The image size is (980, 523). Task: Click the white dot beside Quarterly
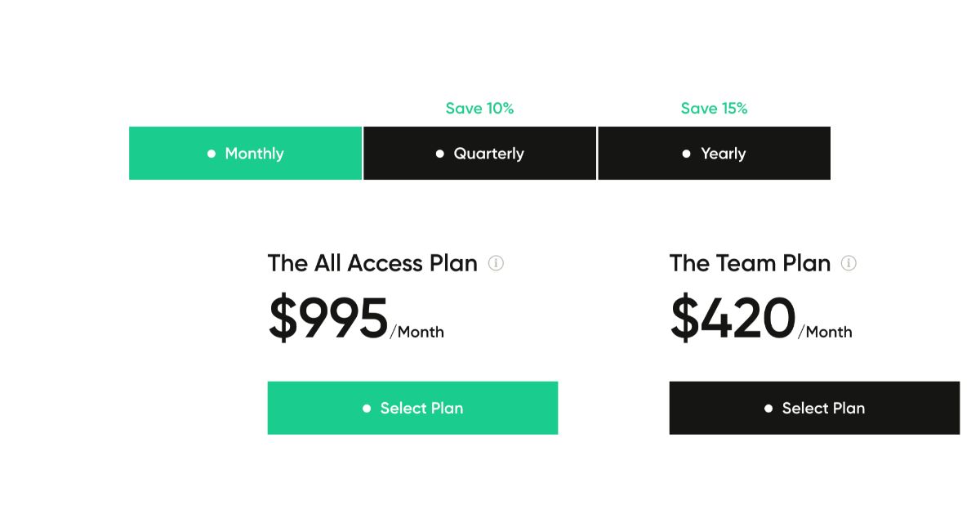click(440, 154)
